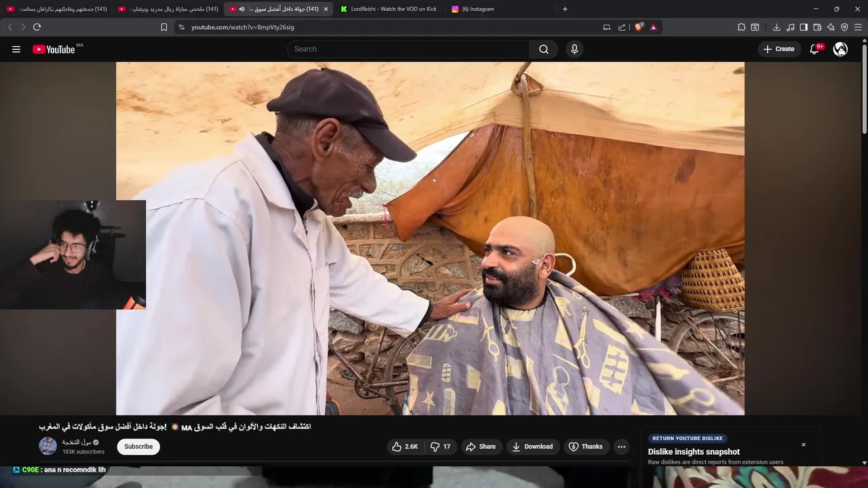This screenshot has height=488, width=868.
Task: Click the 'RETURN YOUTUBE DISLIKE' badge
Action: [688, 439]
